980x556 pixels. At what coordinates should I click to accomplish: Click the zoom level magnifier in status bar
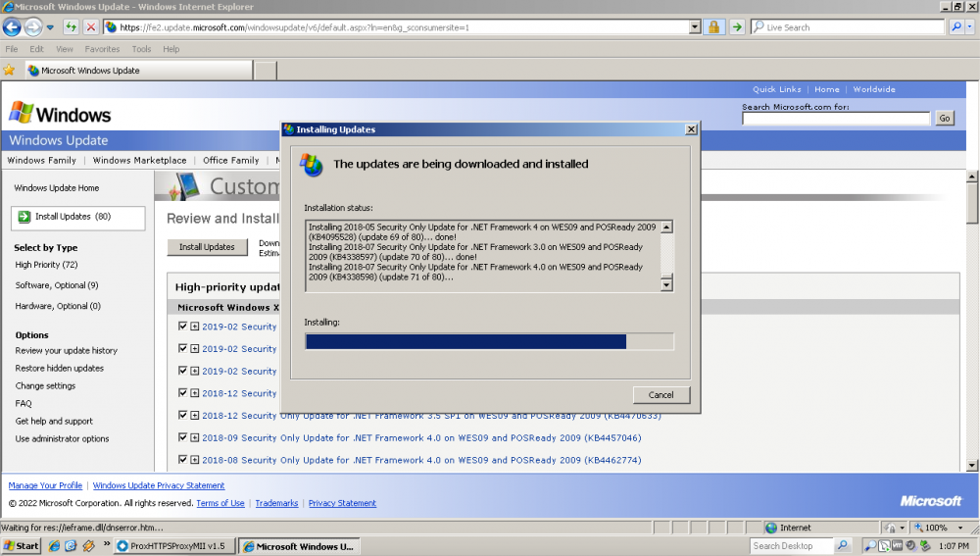point(919,528)
